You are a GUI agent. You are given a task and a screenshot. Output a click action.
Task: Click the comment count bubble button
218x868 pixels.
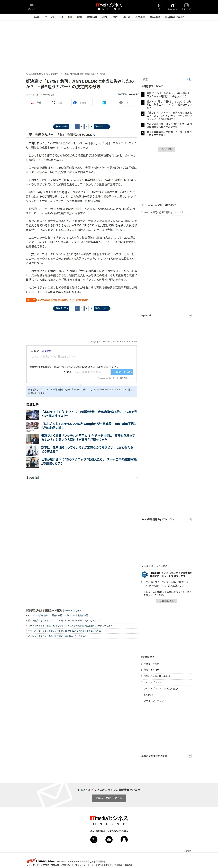tap(127, 103)
